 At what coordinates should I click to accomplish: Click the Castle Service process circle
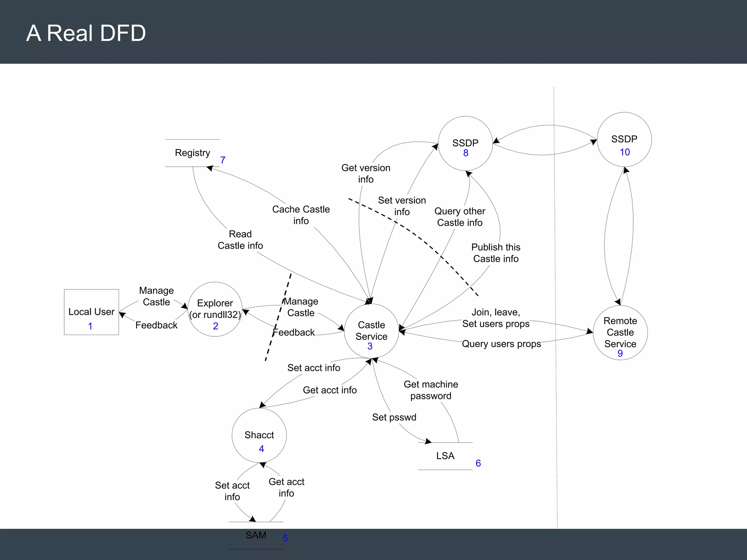click(371, 331)
